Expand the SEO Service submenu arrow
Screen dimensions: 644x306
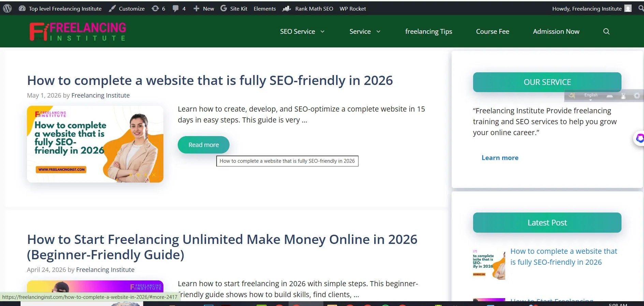[x=322, y=32]
